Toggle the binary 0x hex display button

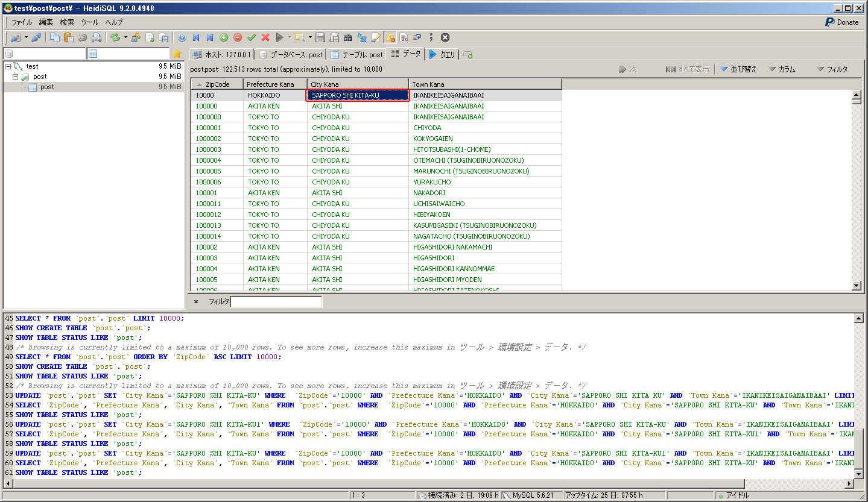(x=404, y=37)
